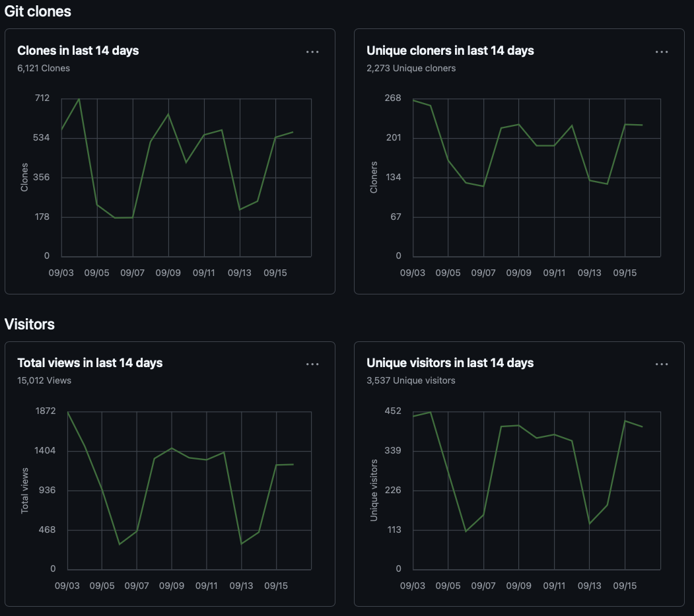Click the "6,121 Clones" summary text
Viewport: 694px width, 616px height.
44,68
